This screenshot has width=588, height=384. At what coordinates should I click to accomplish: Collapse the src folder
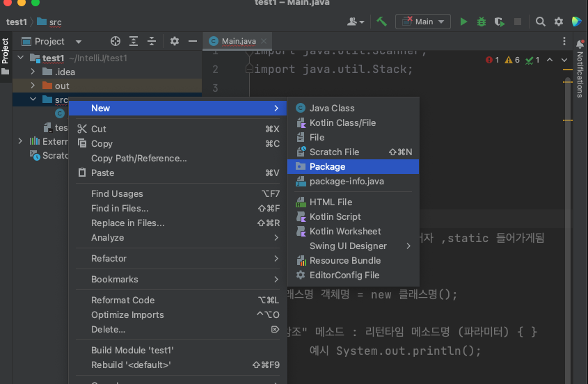click(x=33, y=99)
